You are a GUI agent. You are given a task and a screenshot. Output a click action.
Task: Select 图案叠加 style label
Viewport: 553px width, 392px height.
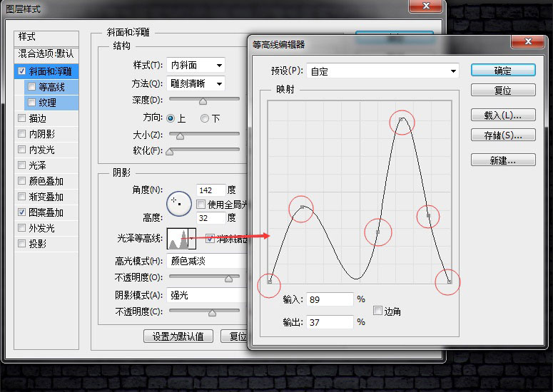pos(46,212)
